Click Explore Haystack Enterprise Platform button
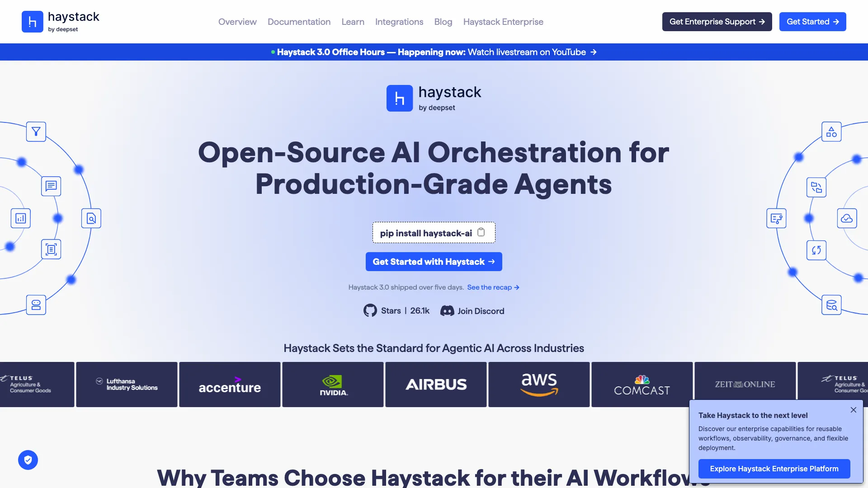Screen dimensions: 868x488 tap(774, 469)
